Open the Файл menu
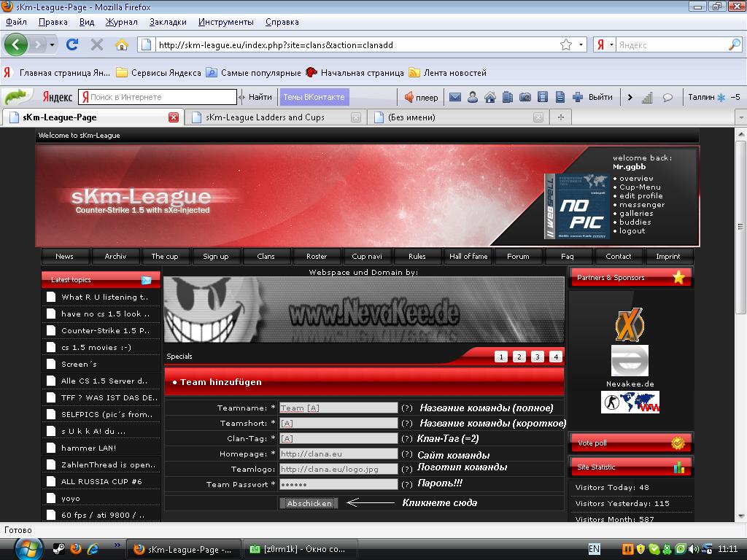 pos(16,22)
